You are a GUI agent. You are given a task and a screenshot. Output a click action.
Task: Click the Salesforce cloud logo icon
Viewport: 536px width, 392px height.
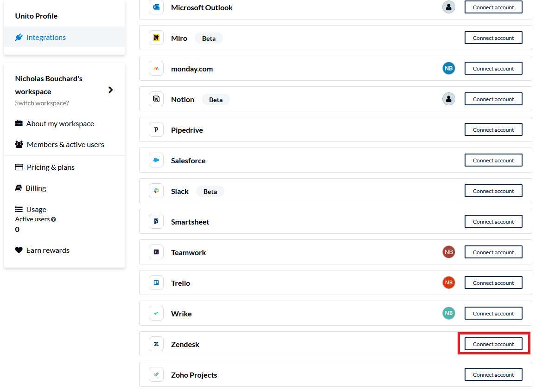point(156,160)
